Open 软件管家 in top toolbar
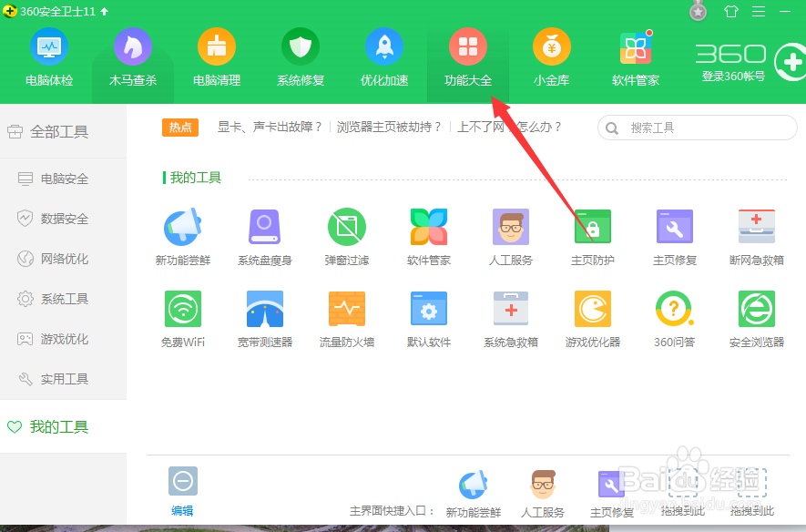Screen dimensions: 806x532 click(636, 57)
